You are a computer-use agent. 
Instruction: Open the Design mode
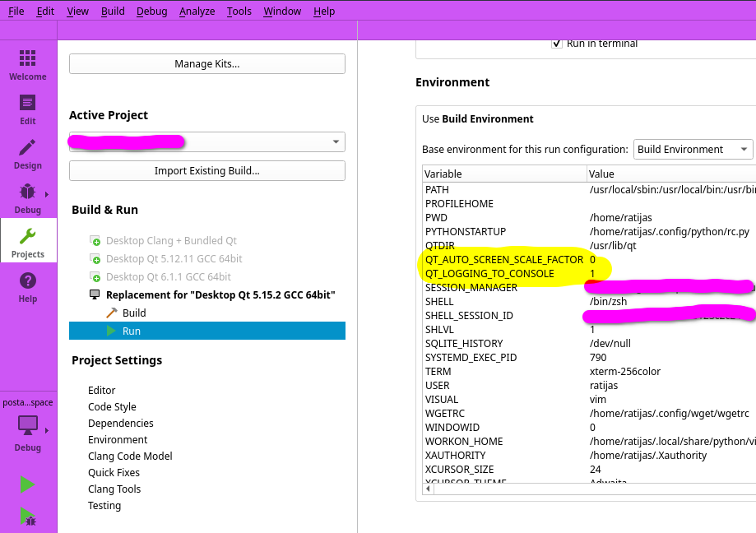[x=28, y=153]
